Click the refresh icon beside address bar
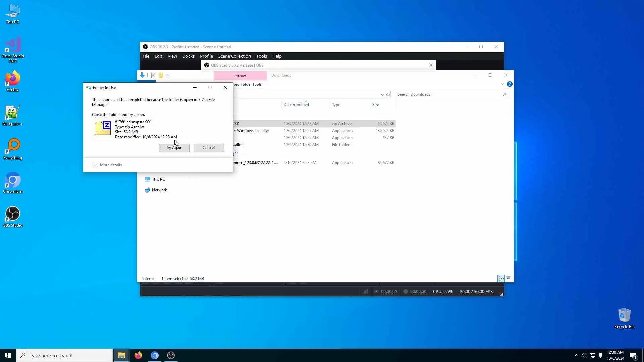644x362 pixels. point(388,94)
